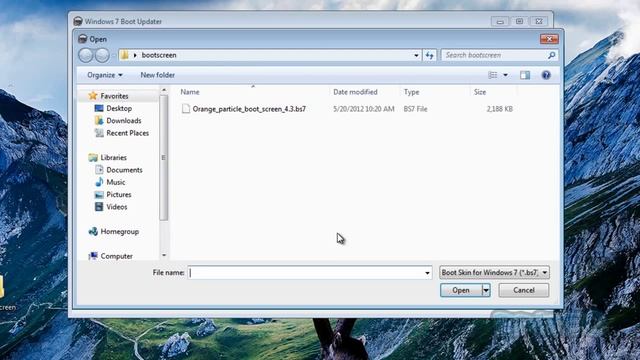Click the Downloads folder icon
The width and height of the screenshot is (640, 360).
click(99, 120)
